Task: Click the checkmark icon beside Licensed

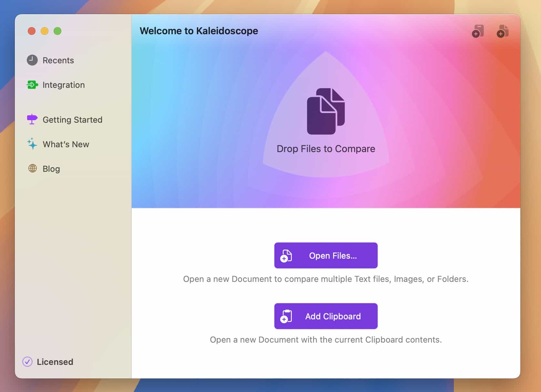Action: (x=28, y=362)
